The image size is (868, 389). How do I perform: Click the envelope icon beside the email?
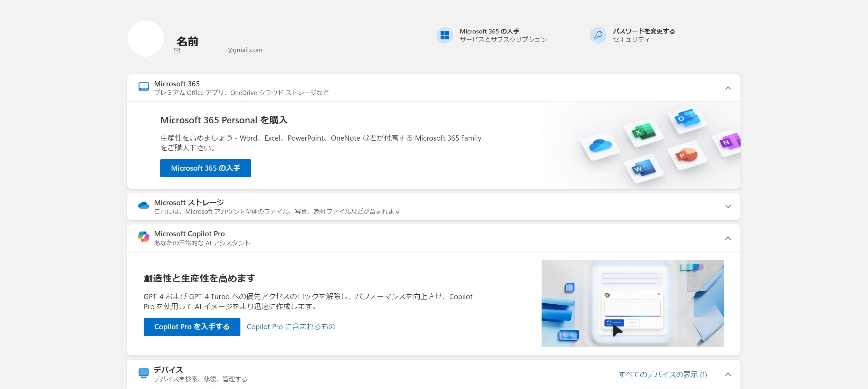click(x=177, y=50)
